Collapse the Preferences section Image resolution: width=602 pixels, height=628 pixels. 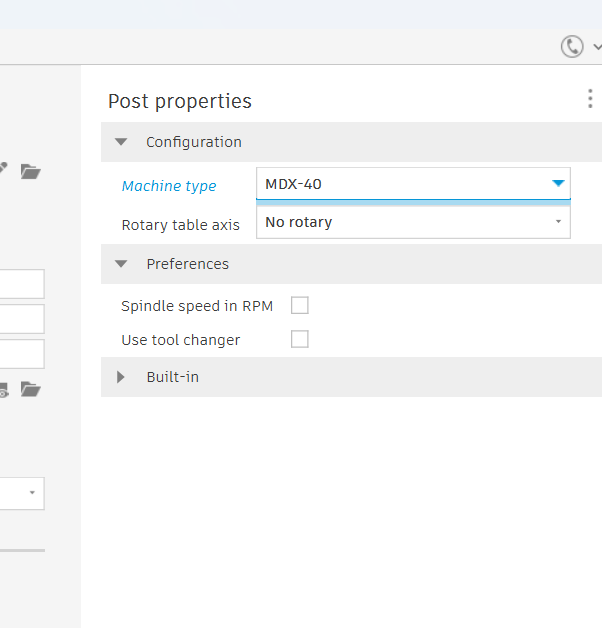pos(121,264)
